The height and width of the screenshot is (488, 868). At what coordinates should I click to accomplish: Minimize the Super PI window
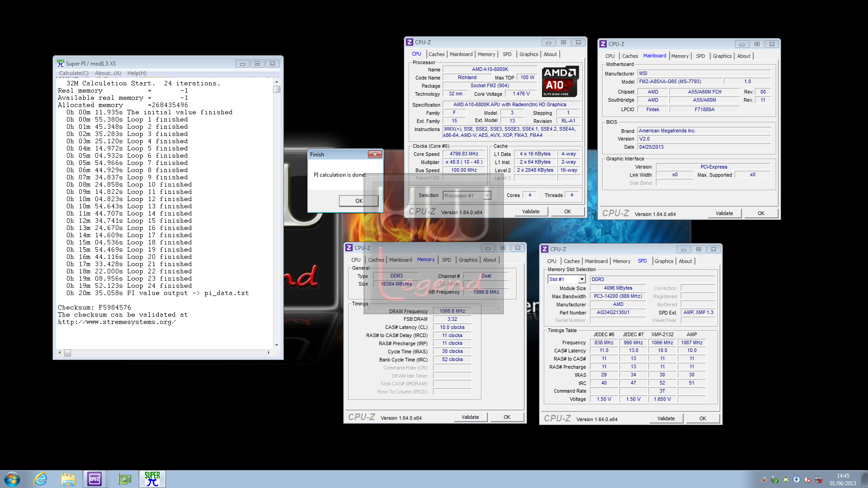(242, 64)
